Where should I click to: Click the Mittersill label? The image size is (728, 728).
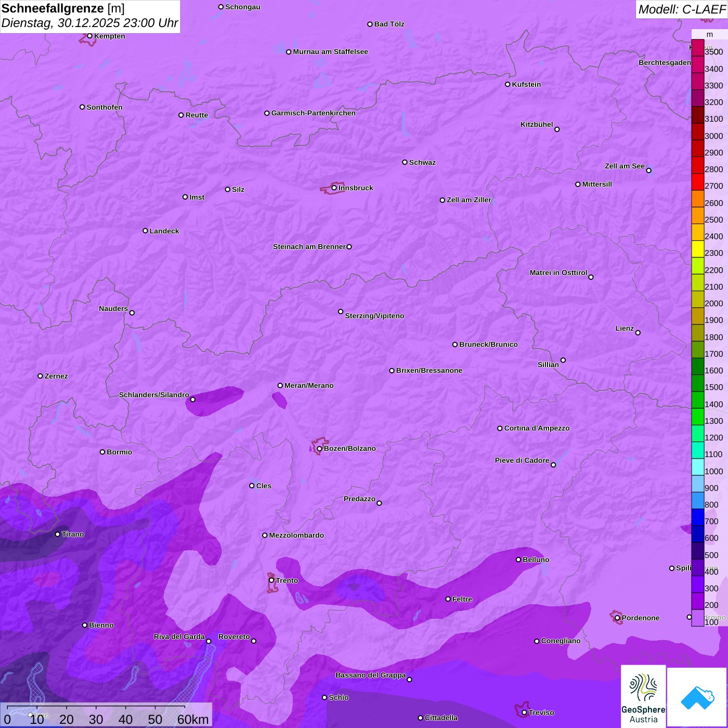(597, 184)
